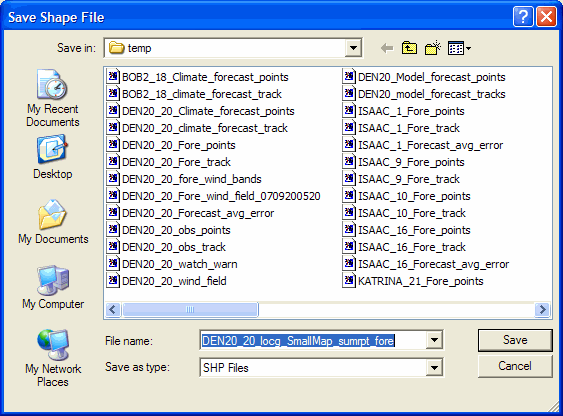Open the Save as type dropdown

coord(434,367)
